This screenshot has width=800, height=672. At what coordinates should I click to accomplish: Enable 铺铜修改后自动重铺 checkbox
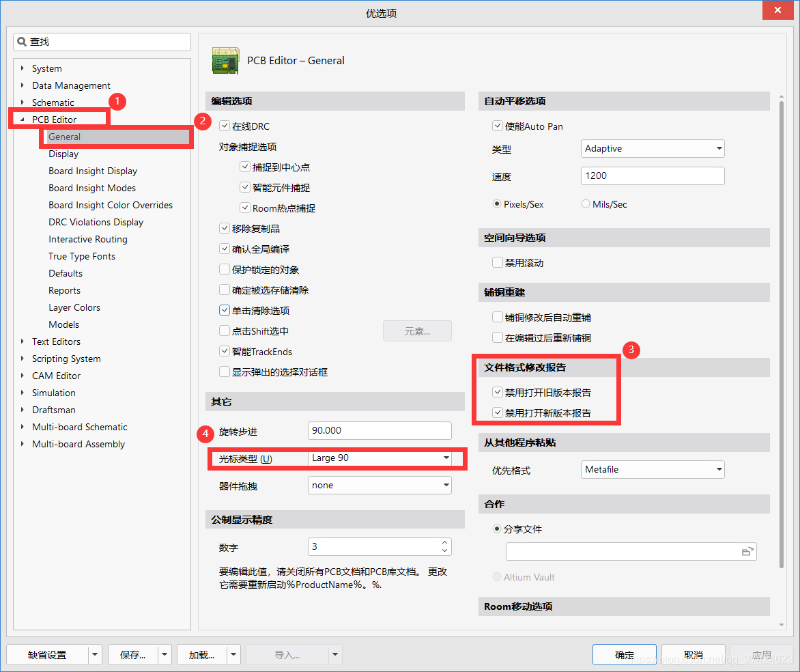[x=498, y=317]
